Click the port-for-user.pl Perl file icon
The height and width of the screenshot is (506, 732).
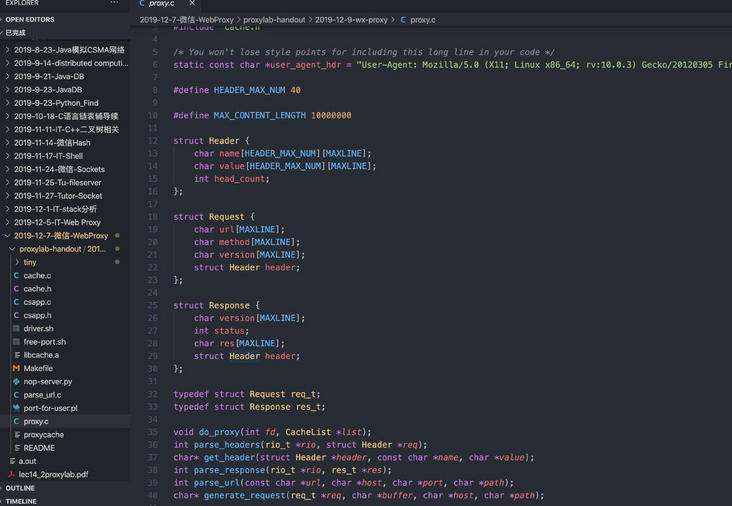[16, 408]
